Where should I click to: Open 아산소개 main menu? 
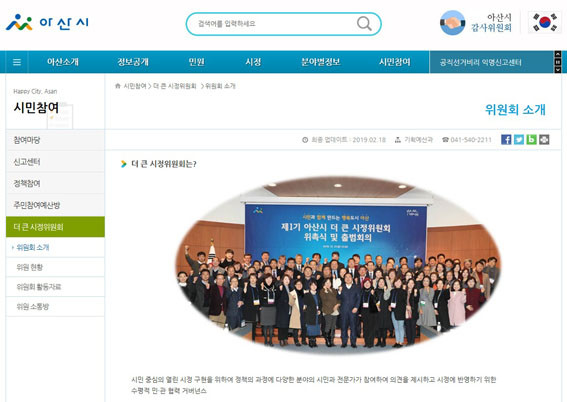coord(63,62)
